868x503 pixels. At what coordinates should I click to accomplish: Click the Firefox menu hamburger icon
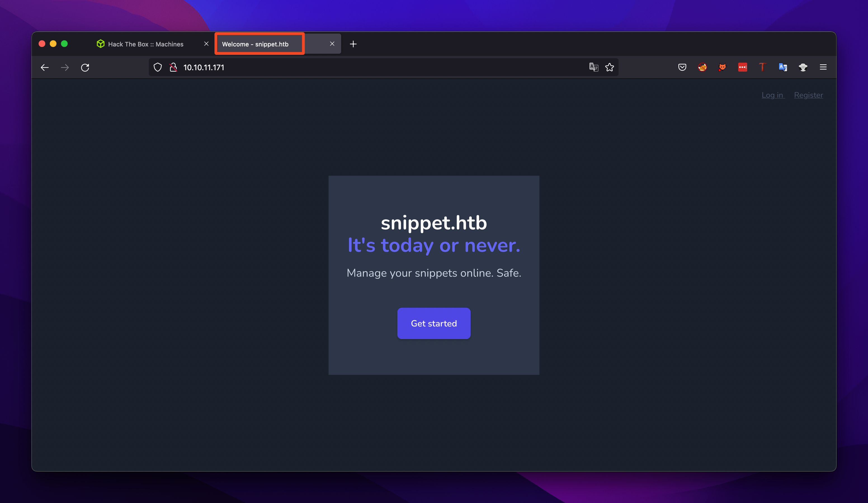824,67
